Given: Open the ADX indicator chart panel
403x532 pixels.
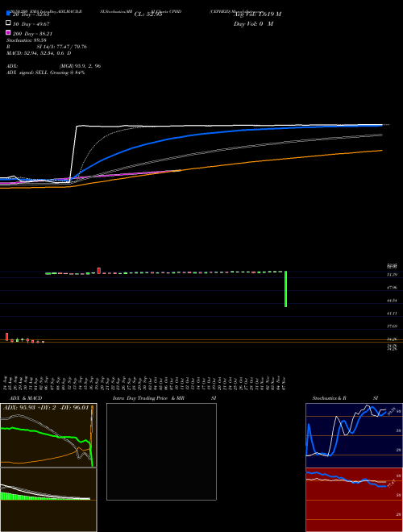Looking at the screenshot, I should (x=48, y=435).
